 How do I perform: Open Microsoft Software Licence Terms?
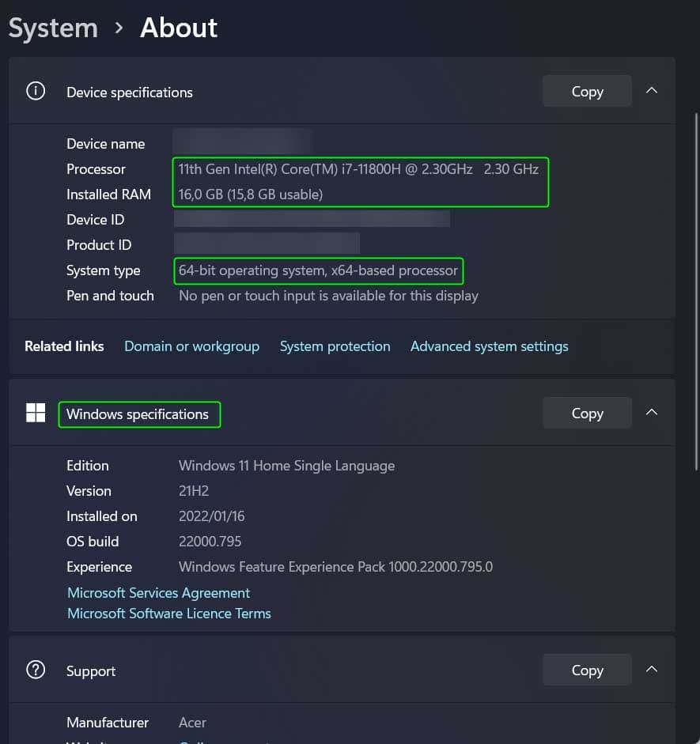tap(169, 614)
